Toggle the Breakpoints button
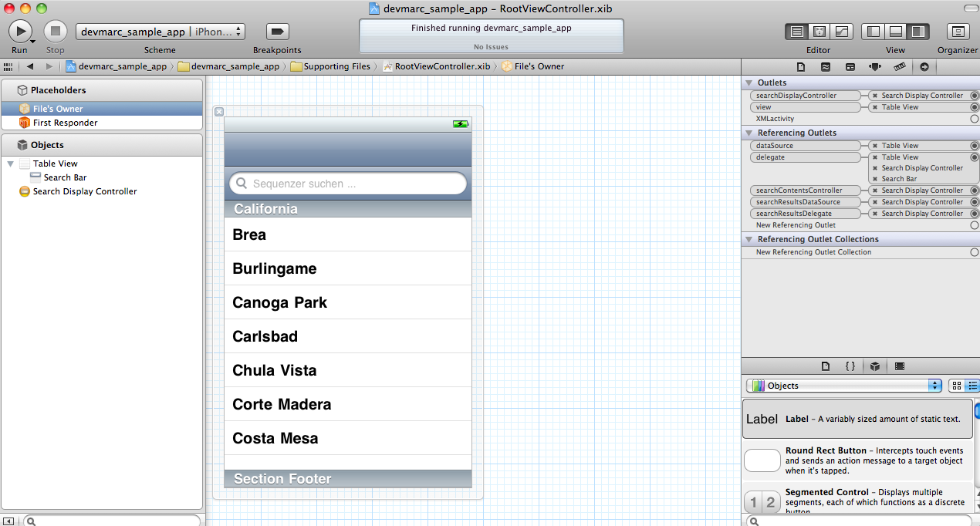Screen dimensions: 980x526 coord(277,32)
